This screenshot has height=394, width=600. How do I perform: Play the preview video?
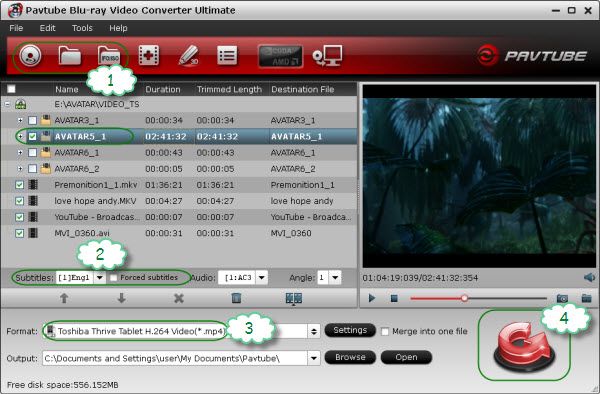372,298
